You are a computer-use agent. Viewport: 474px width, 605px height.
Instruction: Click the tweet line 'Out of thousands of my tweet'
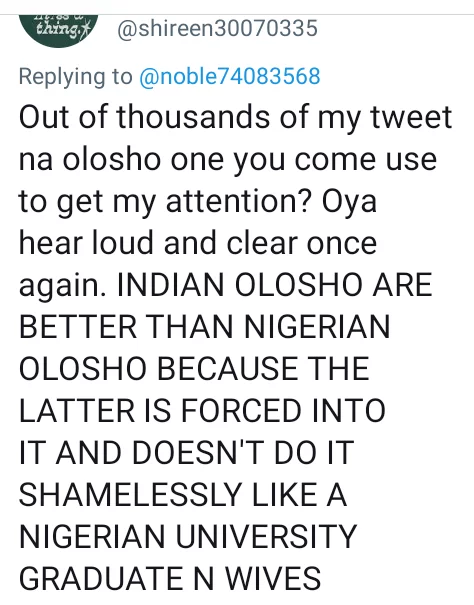[x=235, y=117]
